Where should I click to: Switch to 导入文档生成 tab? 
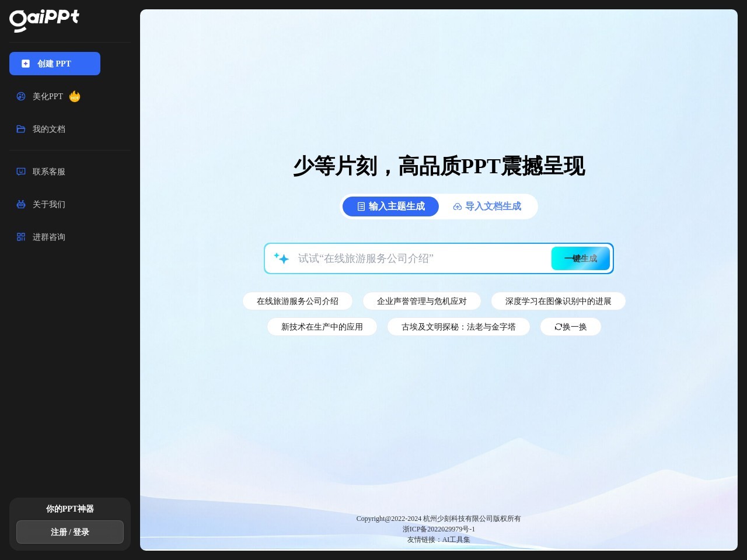point(487,206)
